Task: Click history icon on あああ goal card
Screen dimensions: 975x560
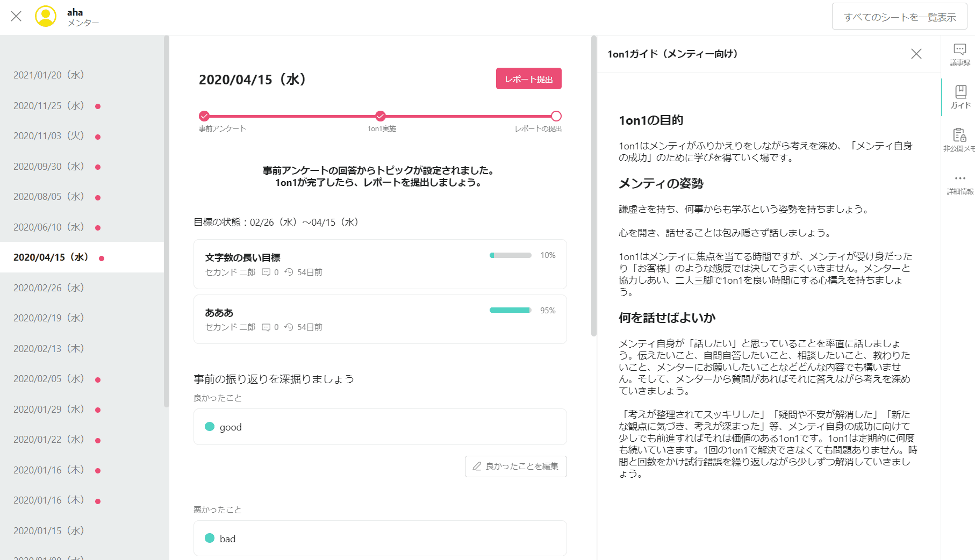Action: pyautogui.click(x=289, y=327)
